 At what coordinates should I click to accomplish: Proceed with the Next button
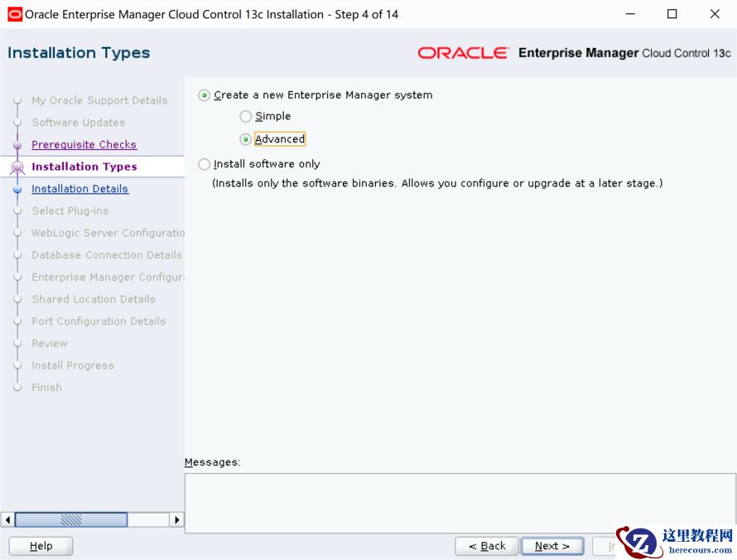point(552,546)
